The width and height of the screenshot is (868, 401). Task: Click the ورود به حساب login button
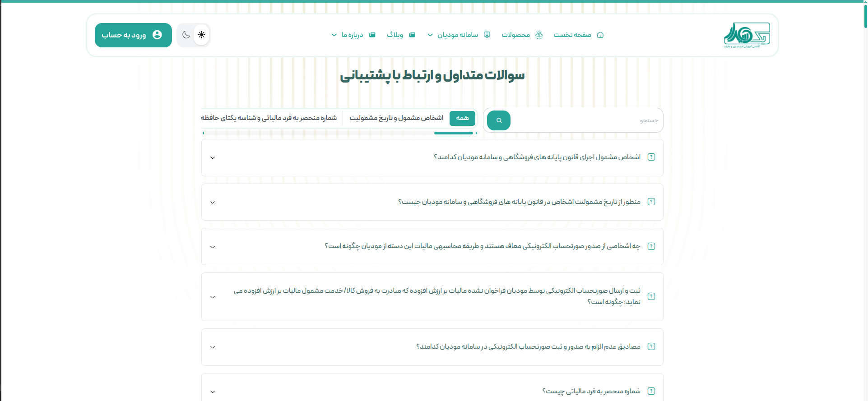133,35
